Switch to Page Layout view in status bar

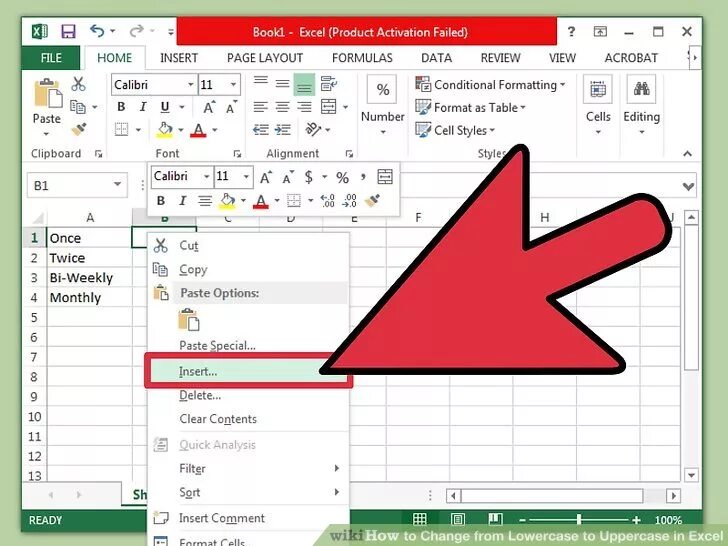click(x=457, y=519)
